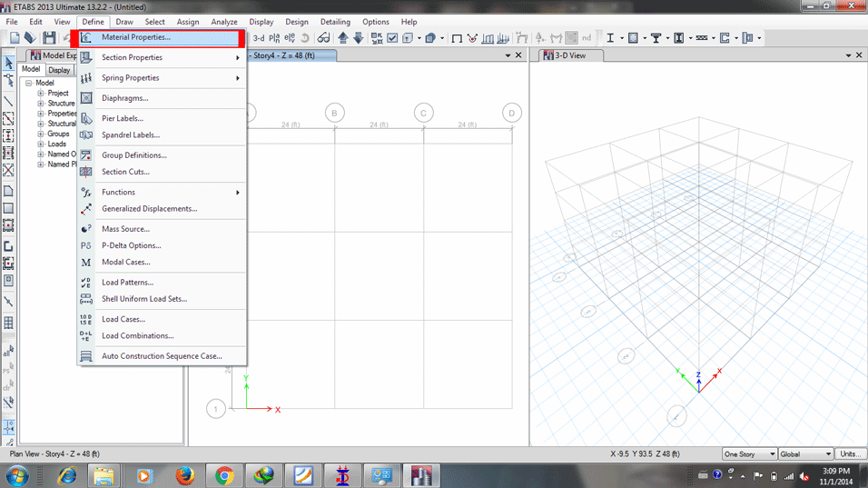Open Material Properties from Define menu
This screenshot has height=488, width=868.
coord(161,37)
